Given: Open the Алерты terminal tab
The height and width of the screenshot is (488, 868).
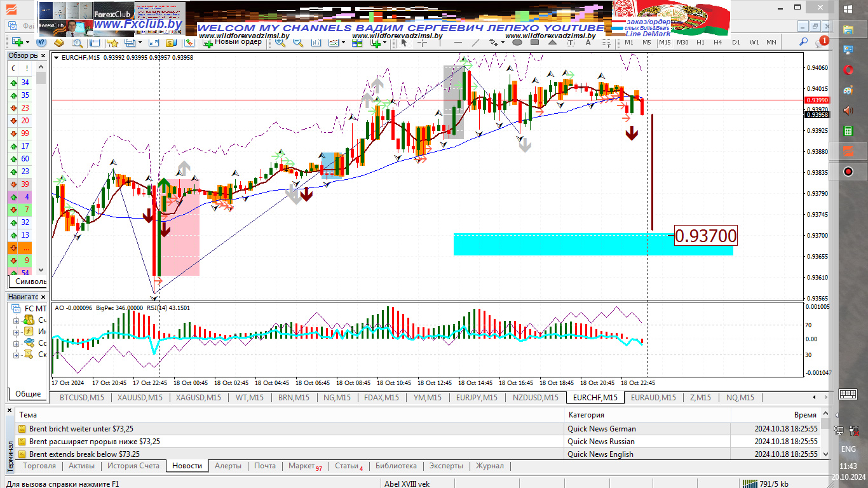Looking at the screenshot, I should [228, 466].
